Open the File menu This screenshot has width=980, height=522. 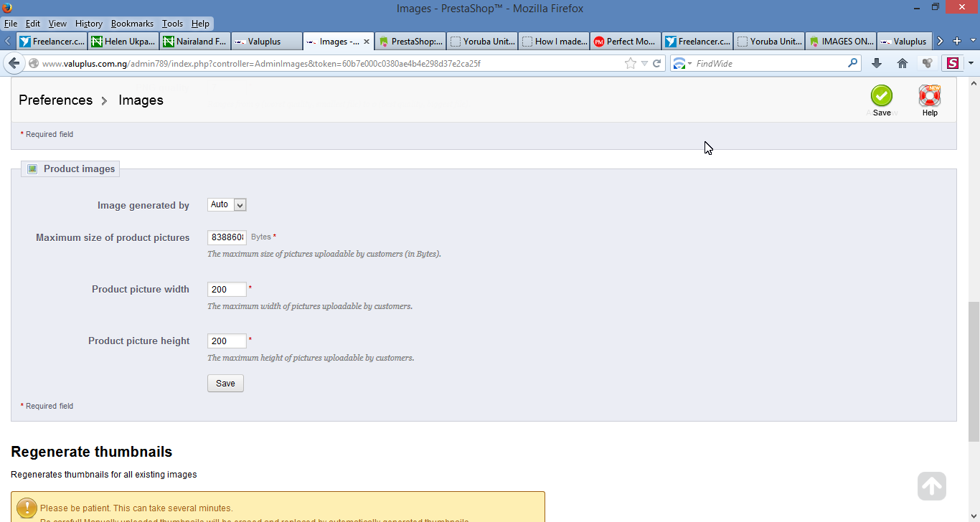11,24
